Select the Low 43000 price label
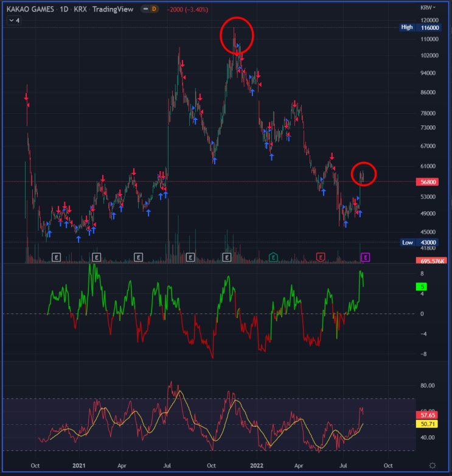The width and height of the screenshot is (452, 476). tap(420, 242)
